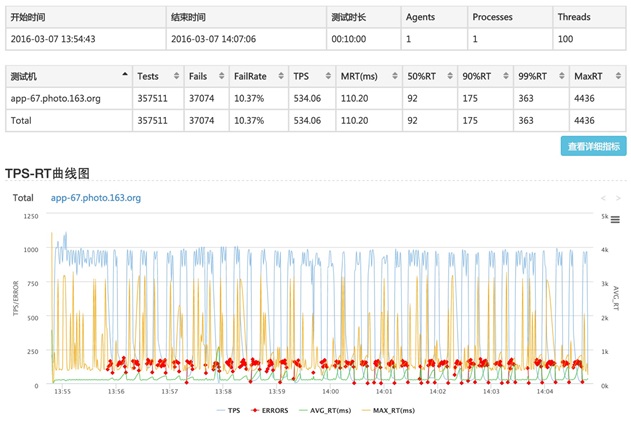This screenshot has width=631, height=421.
Task: Click the 13:58 time axis label
Action: click(223, 391)
